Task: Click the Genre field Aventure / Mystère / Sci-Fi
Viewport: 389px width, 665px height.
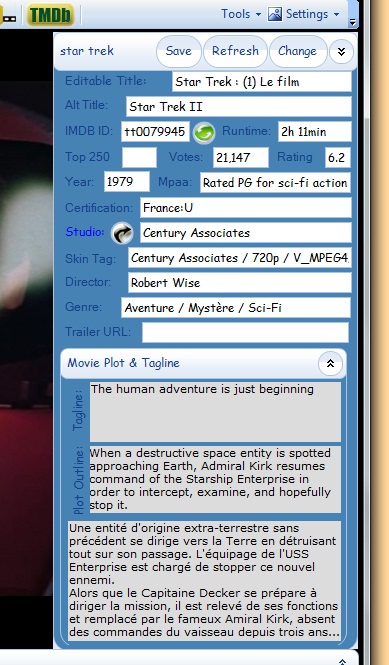Action: point(236,307)
